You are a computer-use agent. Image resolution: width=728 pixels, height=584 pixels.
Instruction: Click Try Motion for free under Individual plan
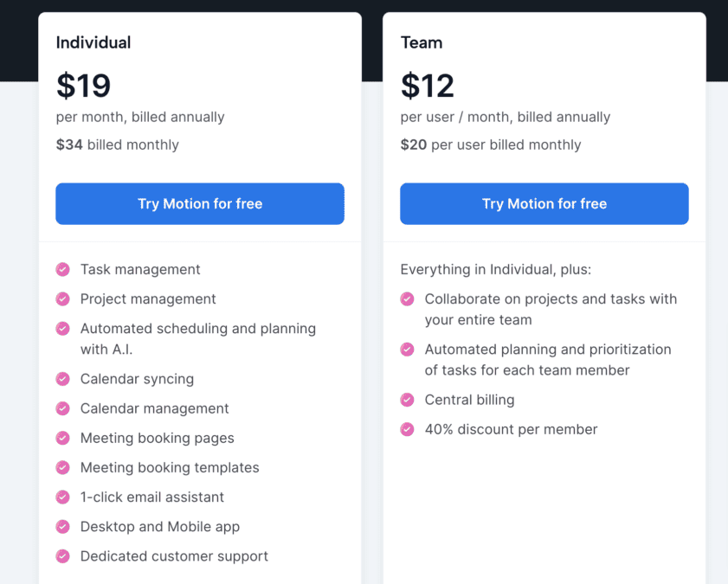(x=200, y=203)
